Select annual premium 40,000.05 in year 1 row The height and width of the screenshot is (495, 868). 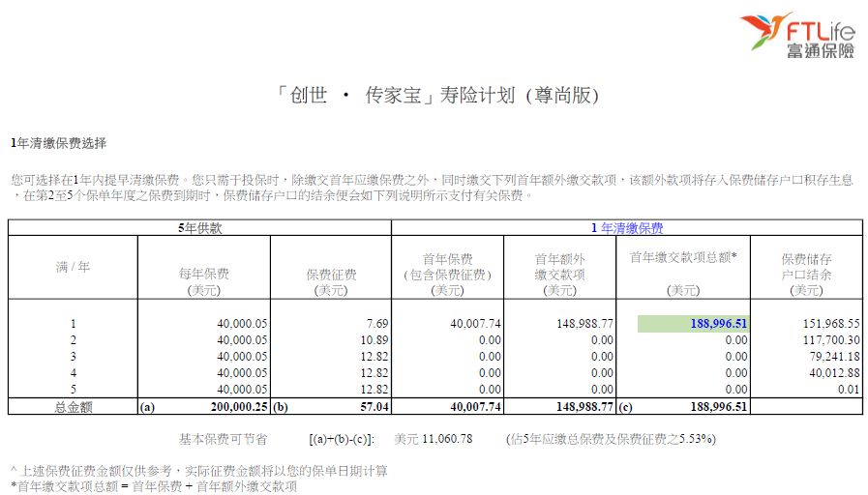pyautogui.click(x=242, y=324)
